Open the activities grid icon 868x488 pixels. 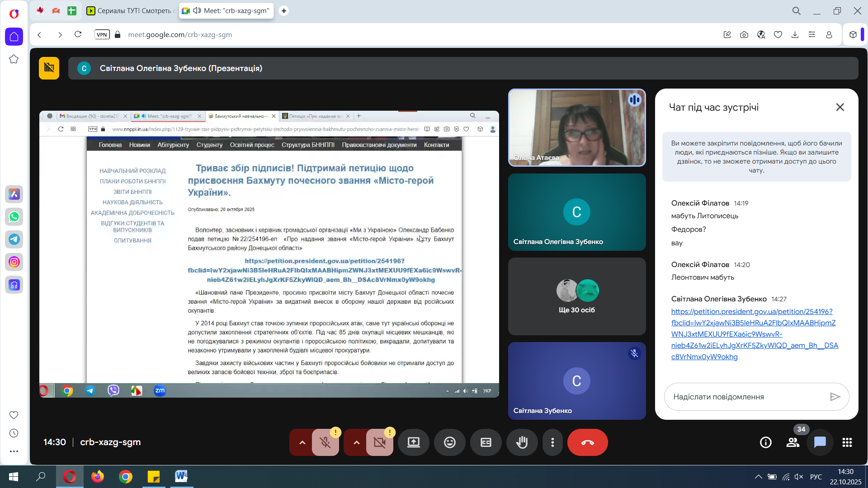click(x=847, y=442)
